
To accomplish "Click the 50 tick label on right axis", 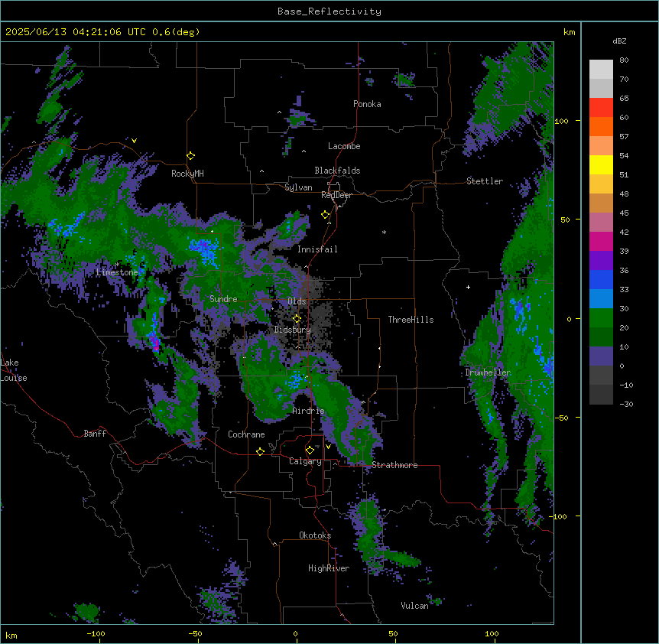I will tap(565, 220).
